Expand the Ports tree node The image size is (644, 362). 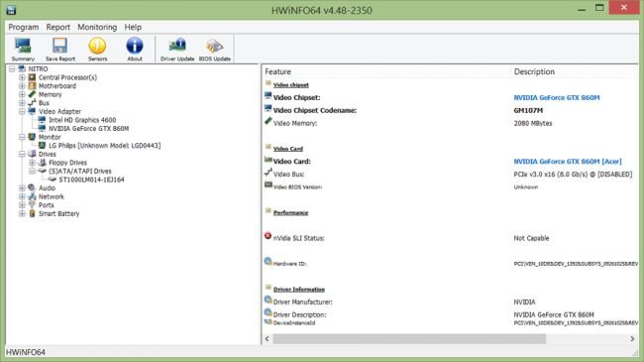tap(22, 205)
